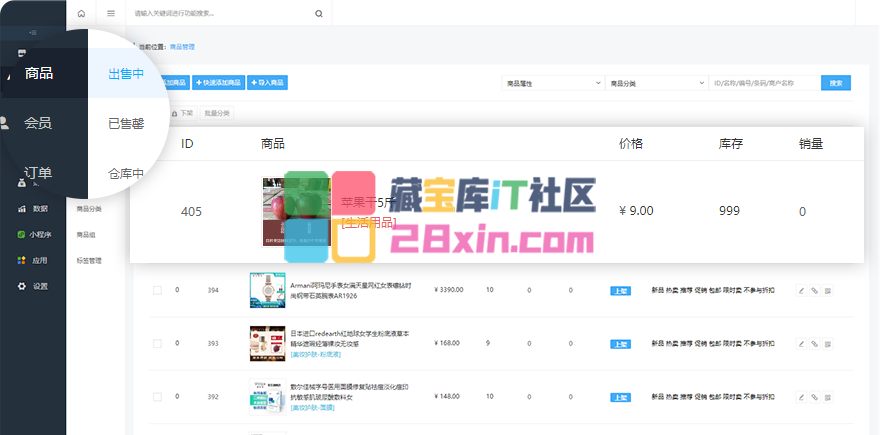Open the QR code icon for product 394
Viewport: 880px width, 435px height.
(828, 290)
